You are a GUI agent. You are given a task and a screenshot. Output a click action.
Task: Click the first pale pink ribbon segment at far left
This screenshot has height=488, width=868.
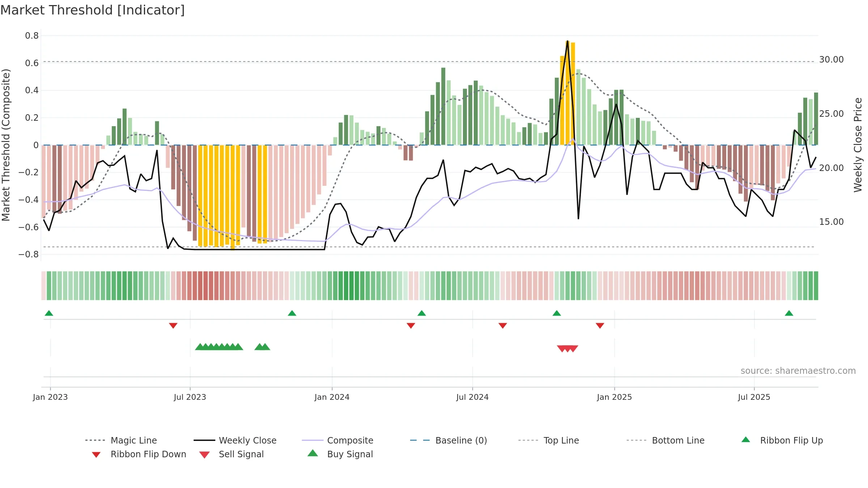click(x=43, y=286)
